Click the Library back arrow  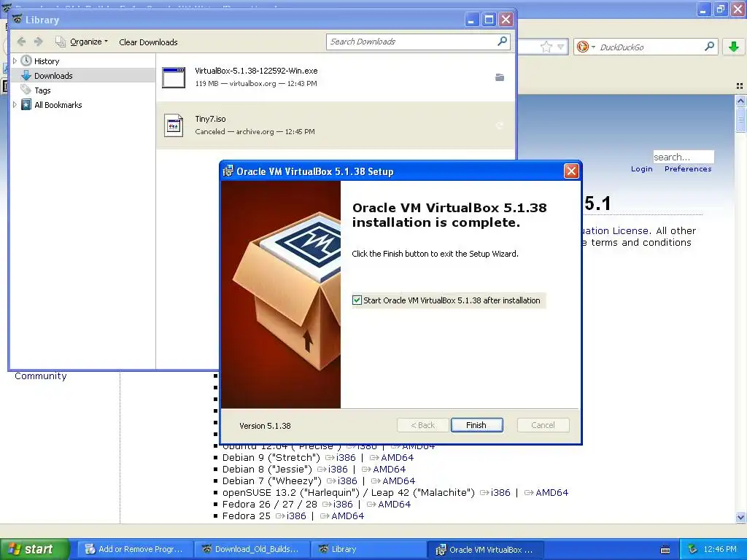tap(21, 42)
